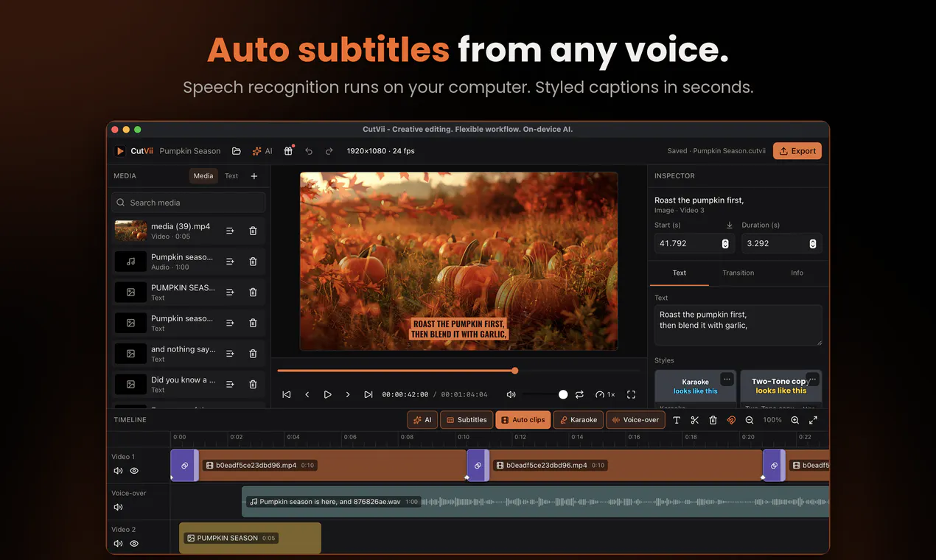Click the subtitle text box in Inspector
Image resolution: width=936 pixels, height=560 pixels.
click(738, 325)
